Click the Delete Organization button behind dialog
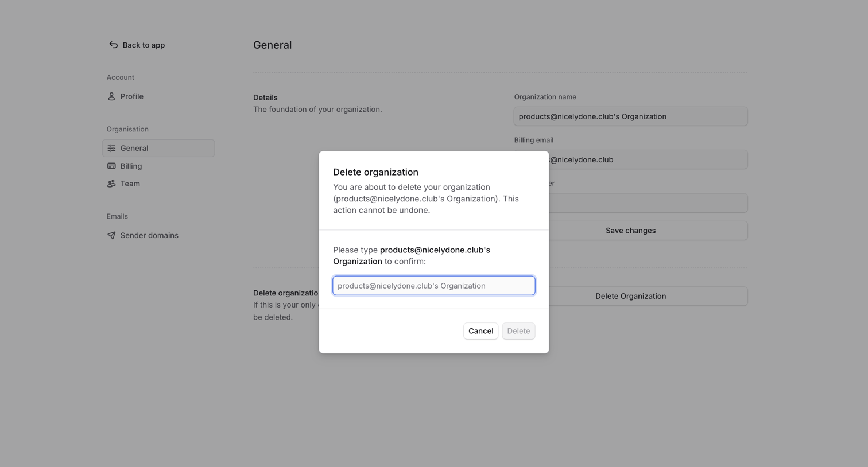This screenshot has width=868, height=467. pyautogui.click(x=630, y=296)
